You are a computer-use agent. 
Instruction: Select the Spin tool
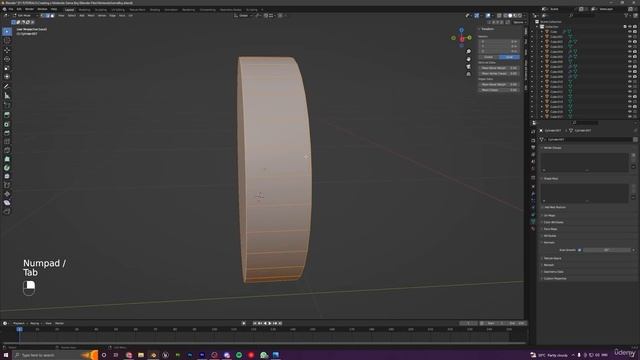point(7,168)
